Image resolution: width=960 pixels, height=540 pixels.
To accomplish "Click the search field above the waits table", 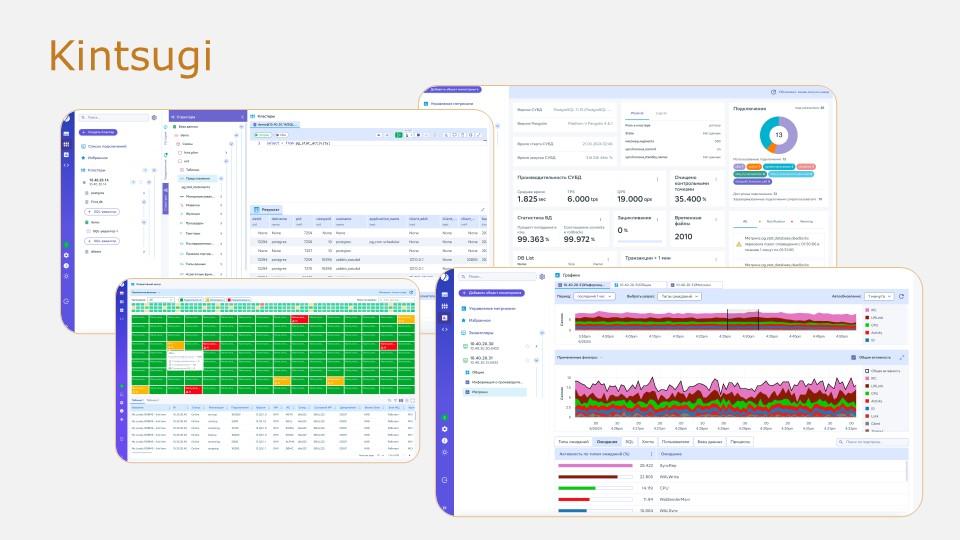I will pyautogui.click(x=872, y=441).
